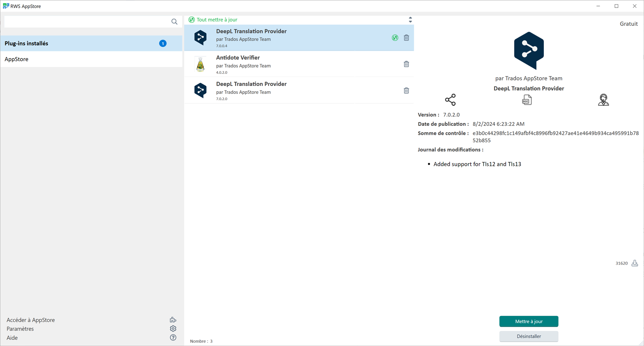Click the DeepL plugin hexagon thumbnail in the list
The height and width of the screenshot is (346, 644).
pyautogui.click(x=200, y=38)
